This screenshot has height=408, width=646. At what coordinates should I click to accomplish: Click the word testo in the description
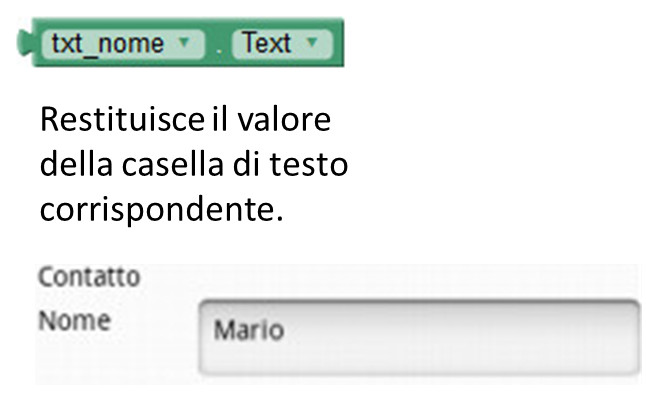[310, 164]
